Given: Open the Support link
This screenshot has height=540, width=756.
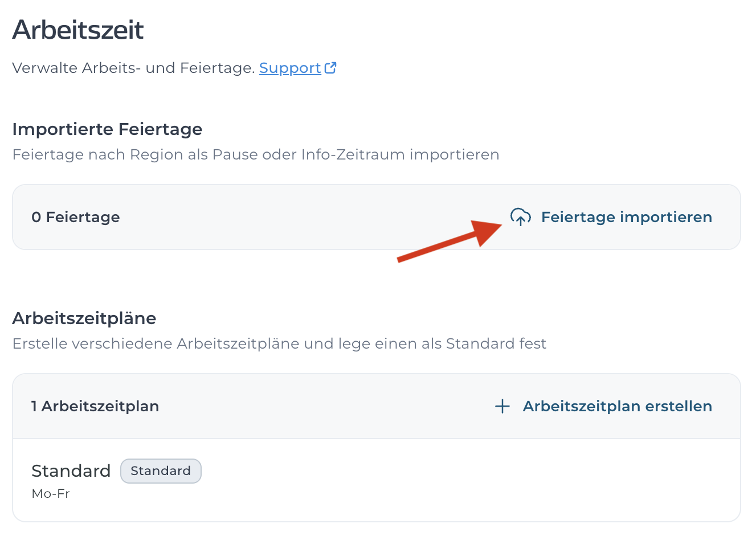Looking at the screenshot, I should (290, 68).
